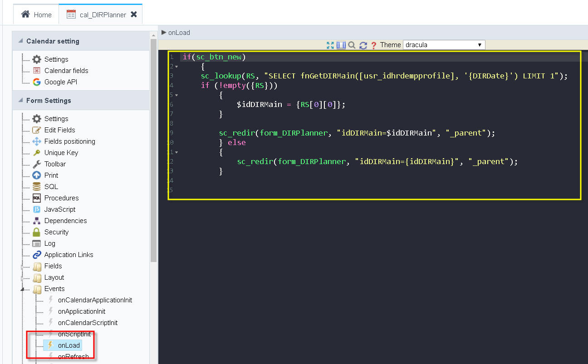588x364 pixels.
Task: Expand the Layout folder
Action: point(22,278)
